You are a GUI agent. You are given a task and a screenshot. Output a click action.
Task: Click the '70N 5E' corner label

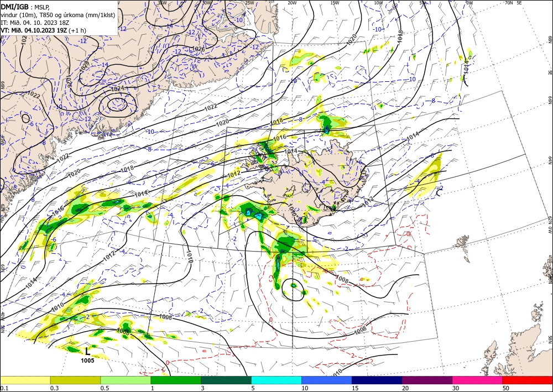[513, 3]
